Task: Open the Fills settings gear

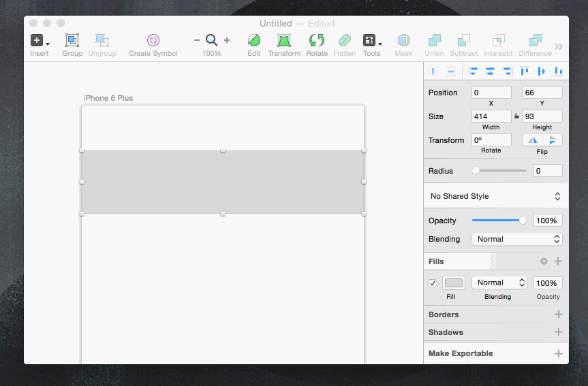Action: coord(544,261)
